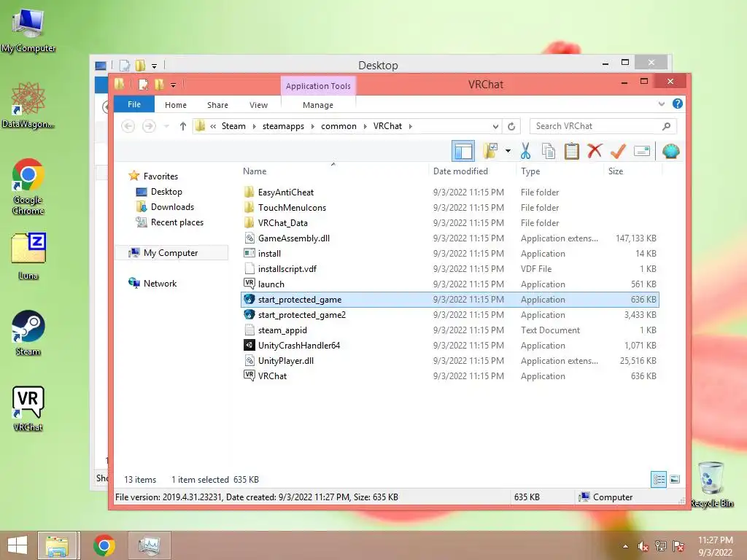Click the Windows Start button
747x560 pixels.
point(18,545)
